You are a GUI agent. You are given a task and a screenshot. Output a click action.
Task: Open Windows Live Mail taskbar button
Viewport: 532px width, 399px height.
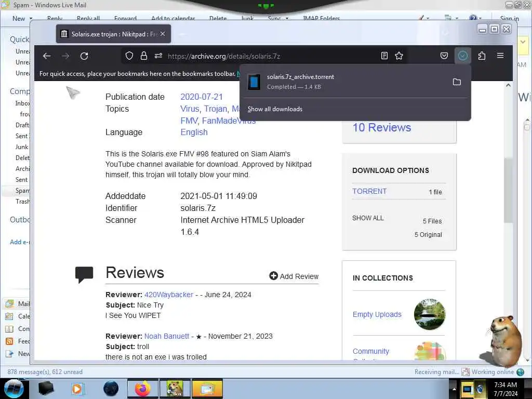(x=207, y=389)
